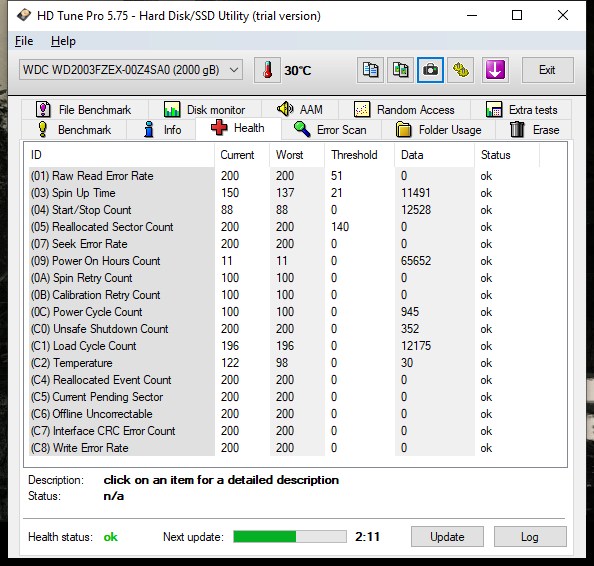Screen dimensions: 594x566
Task: Copy screenshot to clipboard icon
Action: (400, 70)
